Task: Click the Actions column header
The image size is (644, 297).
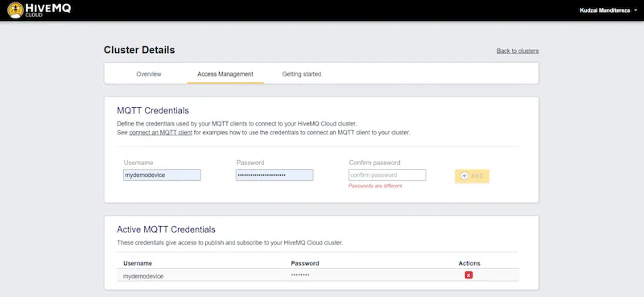Action: (x=469, y=263)
